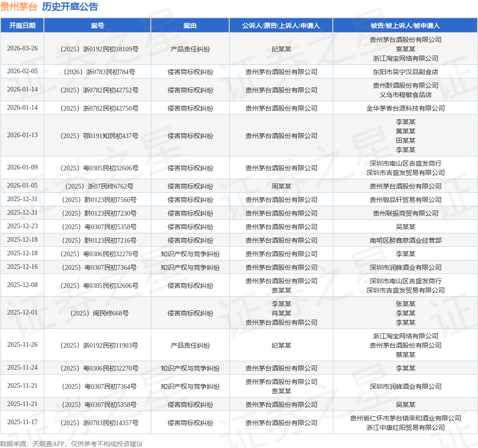Viewport: 478px width, 448px height.
Task: Click defendant 金华茅香台源科技有限公司
Action: 405,108
